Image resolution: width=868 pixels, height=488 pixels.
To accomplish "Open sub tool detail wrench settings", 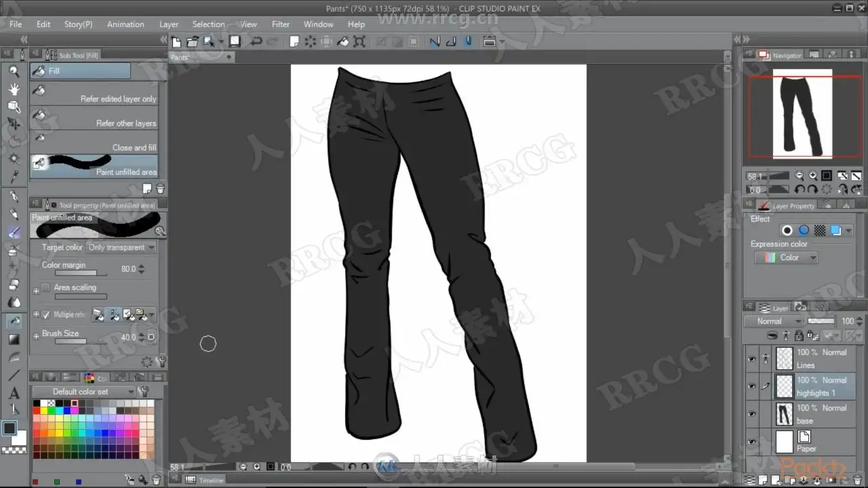I will (161, 362).
